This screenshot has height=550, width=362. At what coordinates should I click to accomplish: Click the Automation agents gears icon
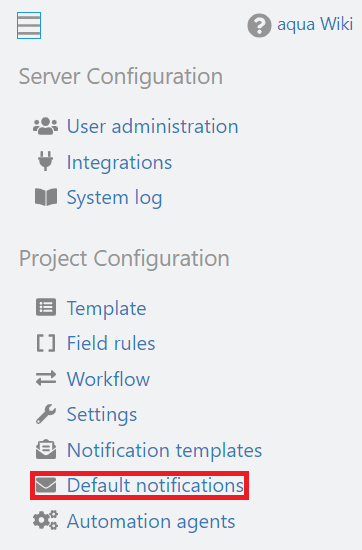(x=46, y=520)
